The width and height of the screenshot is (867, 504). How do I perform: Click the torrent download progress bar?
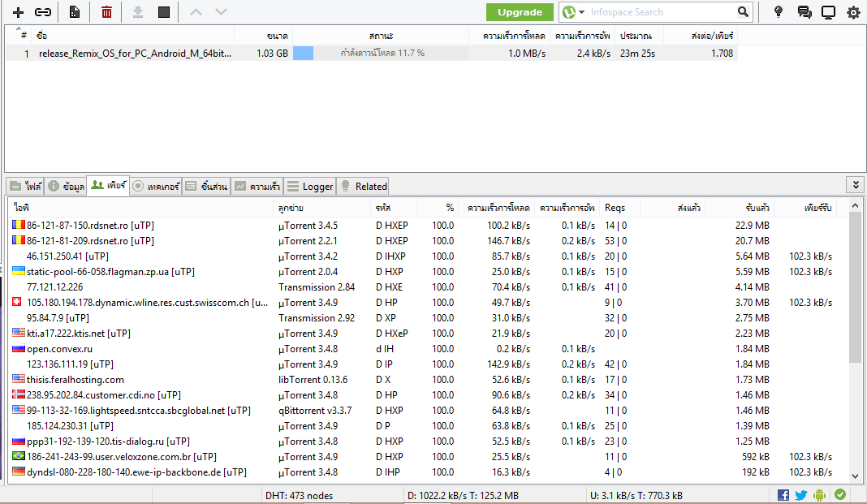click(381, 54)
